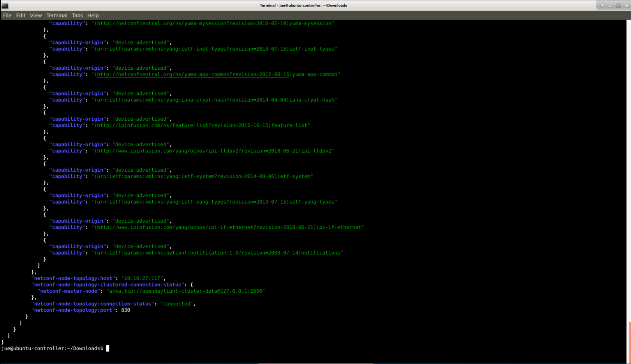This screenshot has width=631, height=364.
Task: Close the terminal window
Action: 626,5
